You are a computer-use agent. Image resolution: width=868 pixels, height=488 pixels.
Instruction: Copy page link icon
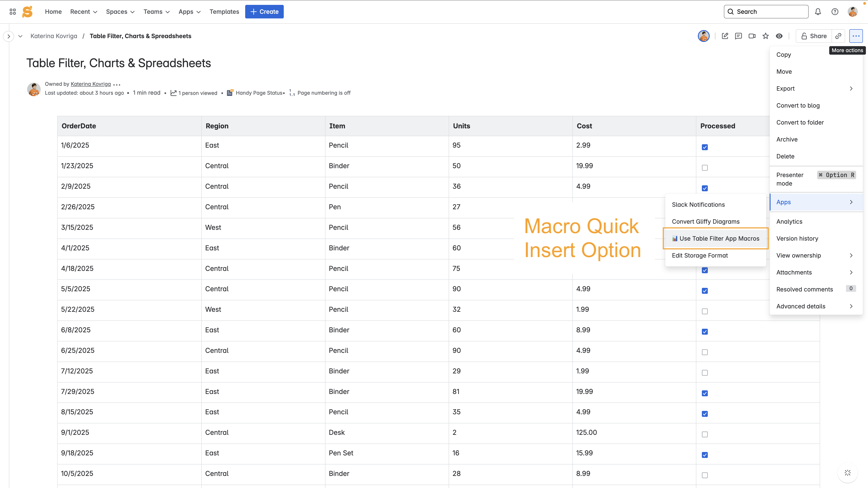[x=838, y=36]
